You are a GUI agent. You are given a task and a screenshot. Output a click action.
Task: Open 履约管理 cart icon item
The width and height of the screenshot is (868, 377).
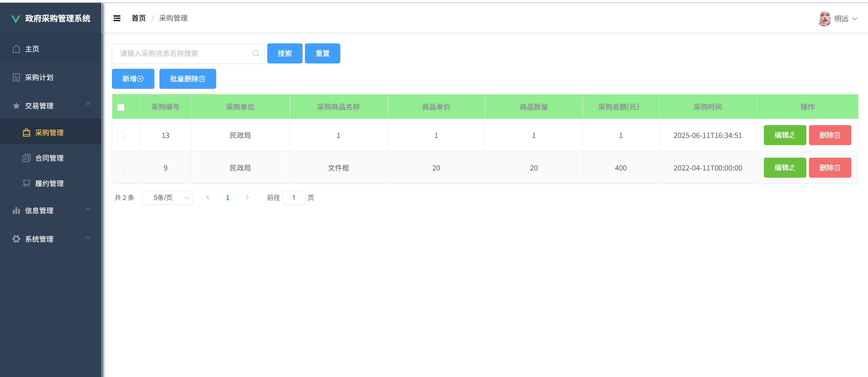coord(26,183)
